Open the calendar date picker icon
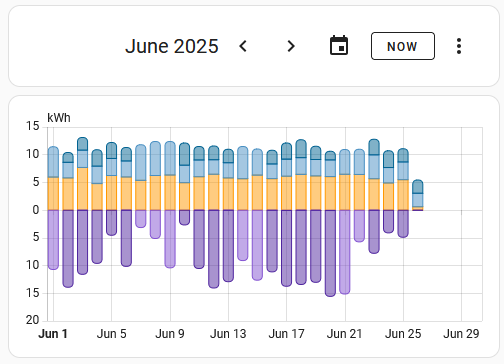This screenshot has height=364, width=504. coord(339,45)
